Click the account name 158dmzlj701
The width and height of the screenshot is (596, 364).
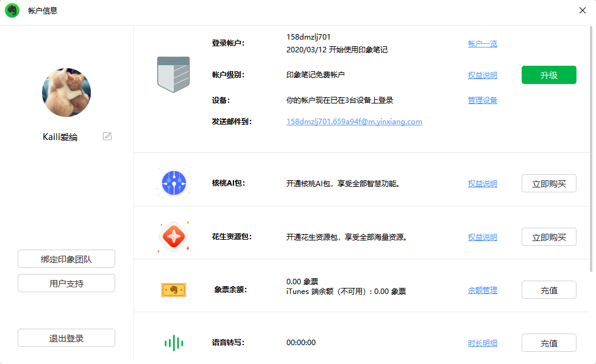(x=308, y=37)
